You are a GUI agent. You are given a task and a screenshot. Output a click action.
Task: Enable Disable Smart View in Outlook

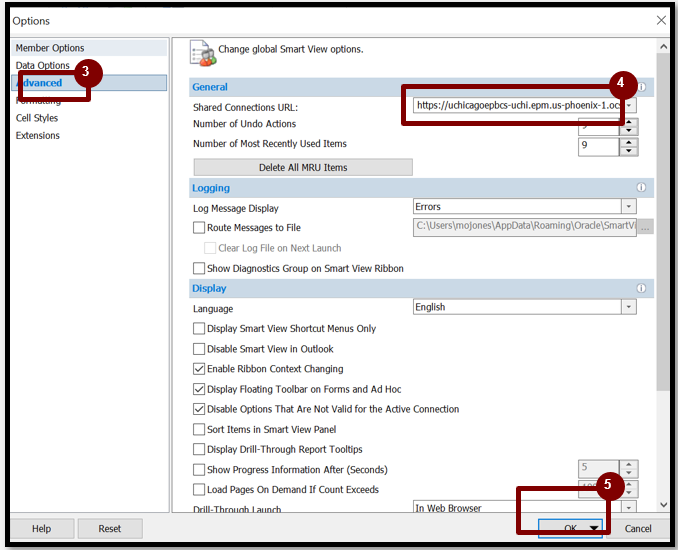click(x=199, y=349)
